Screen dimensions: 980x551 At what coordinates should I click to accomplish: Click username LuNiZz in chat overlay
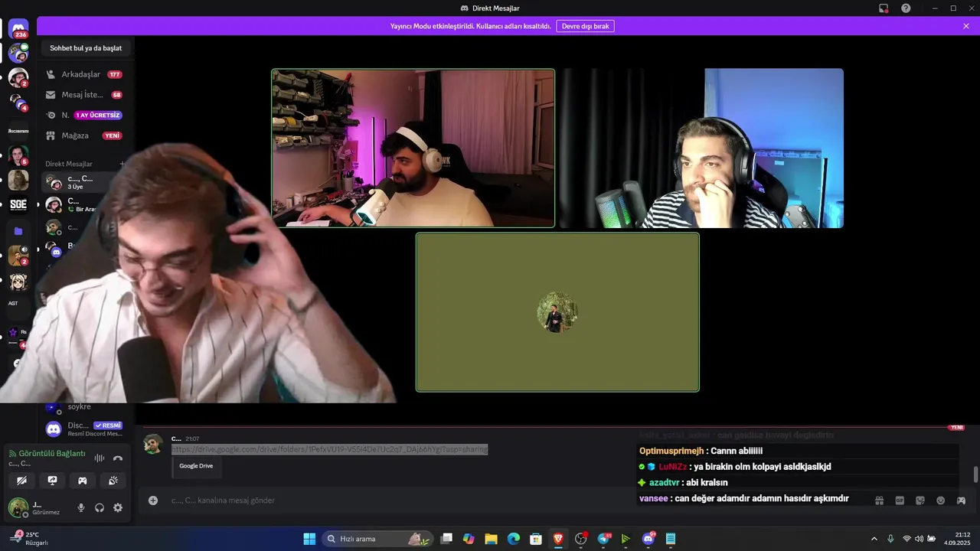675,467
